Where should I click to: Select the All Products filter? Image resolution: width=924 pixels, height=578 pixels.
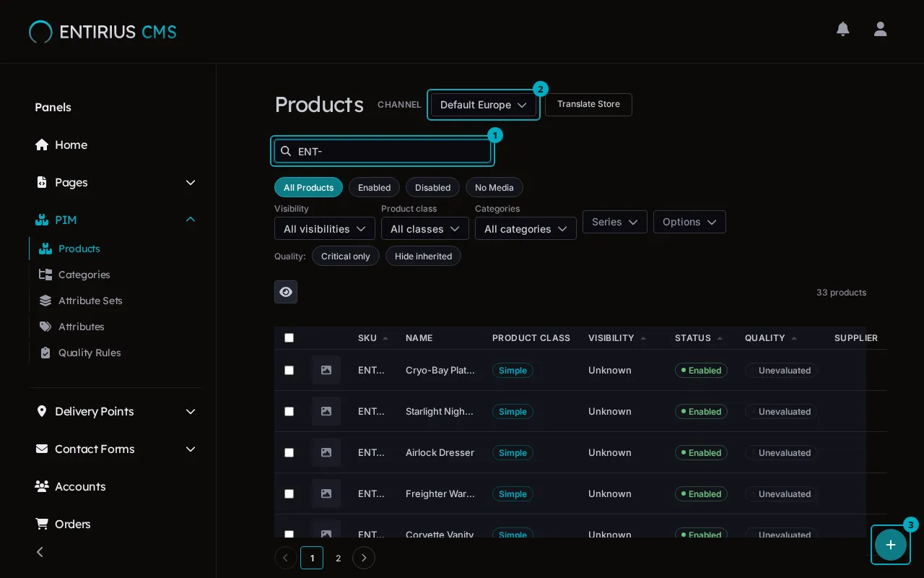[x=308, y=187]
